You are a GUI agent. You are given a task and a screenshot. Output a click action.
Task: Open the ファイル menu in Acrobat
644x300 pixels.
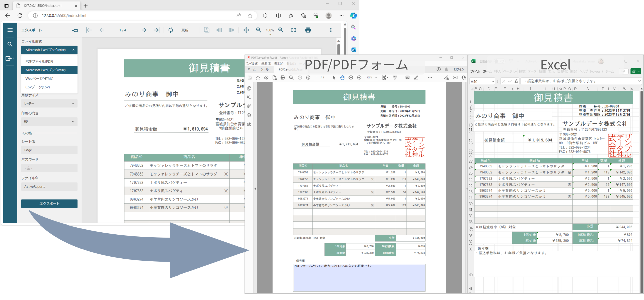[x=252, y=64]
